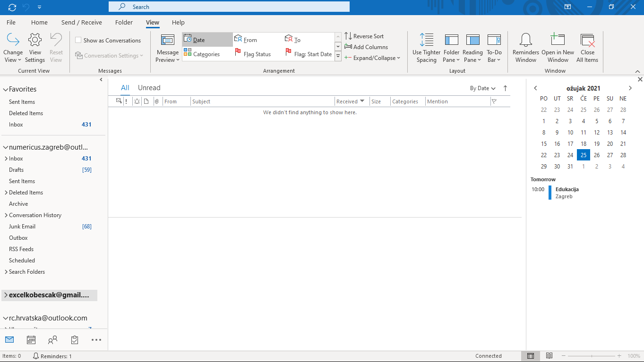The height and width of the screenshot is (362, 644).
Task: Open the Change View options
Action: 13,46
